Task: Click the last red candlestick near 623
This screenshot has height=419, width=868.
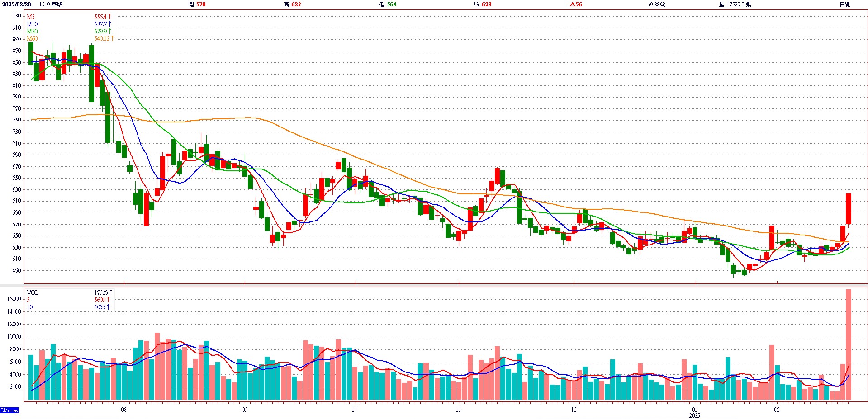Action: (x=849, y=208)
